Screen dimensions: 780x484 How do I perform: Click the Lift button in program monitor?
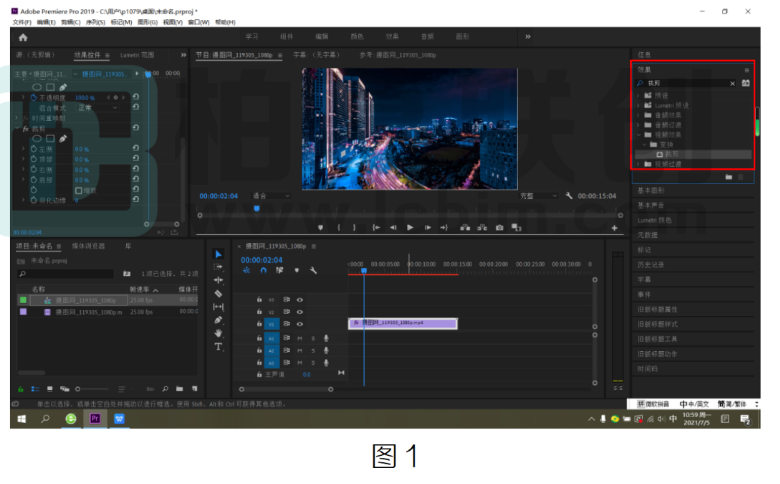click(x=465, y=227)
